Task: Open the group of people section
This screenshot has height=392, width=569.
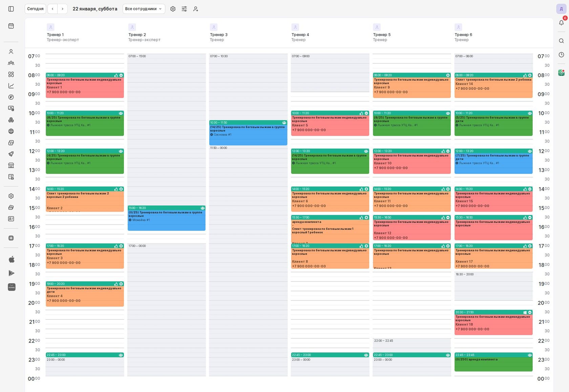Action: point(11,63)
